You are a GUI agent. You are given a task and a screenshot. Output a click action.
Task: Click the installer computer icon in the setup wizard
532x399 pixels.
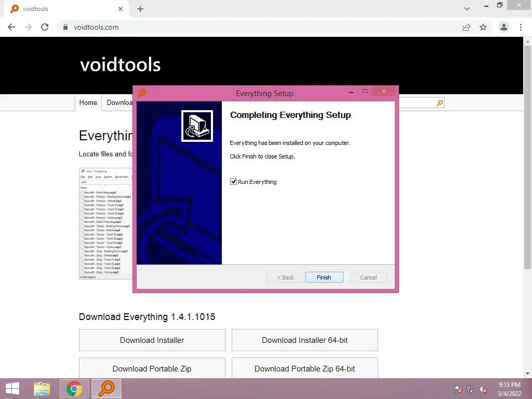click(x=197, y=126)
